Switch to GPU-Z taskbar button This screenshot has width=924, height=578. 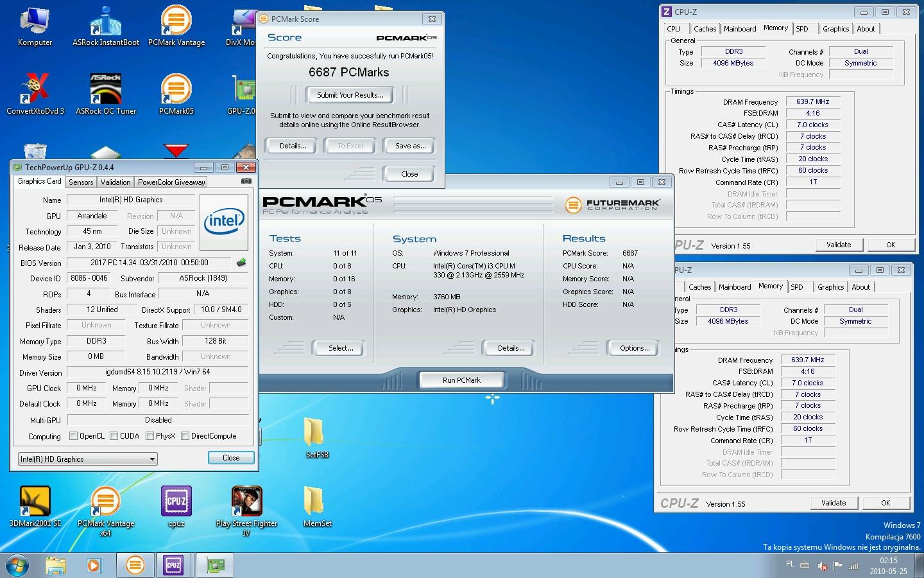point(214,565)
